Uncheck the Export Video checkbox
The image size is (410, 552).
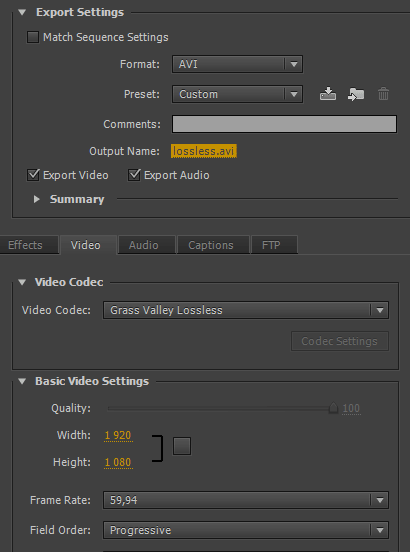pyautogui.click(x=33, y=175)
